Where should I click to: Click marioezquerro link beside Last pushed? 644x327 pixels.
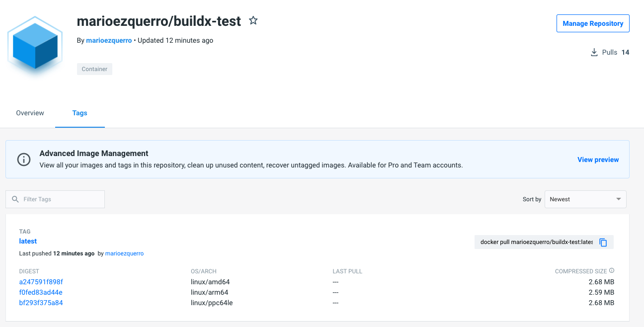[124, 253]
